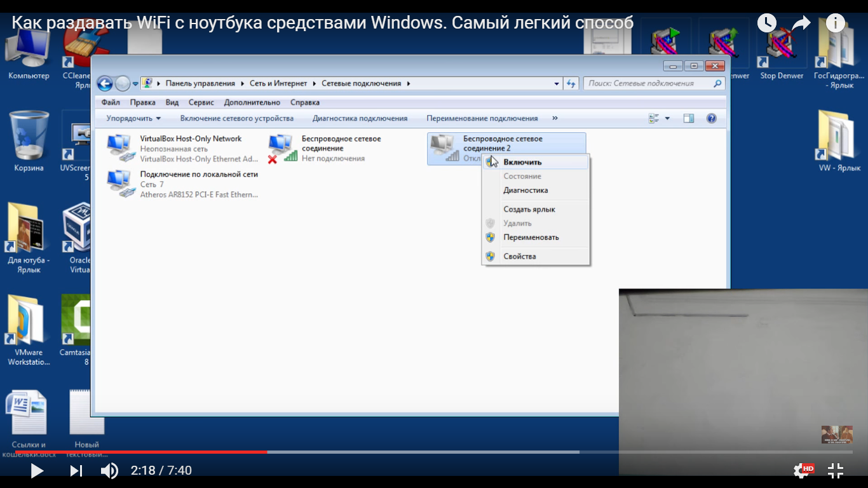Click the Watch later clock icon
The height and width of the screenshot is (488, 868).
coord(767,24)
